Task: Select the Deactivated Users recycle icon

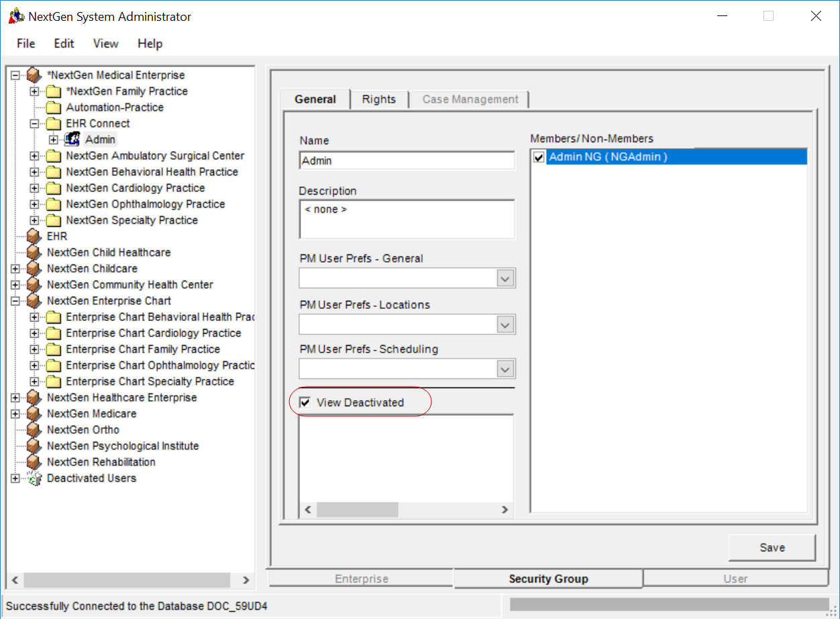Action: 34,478
